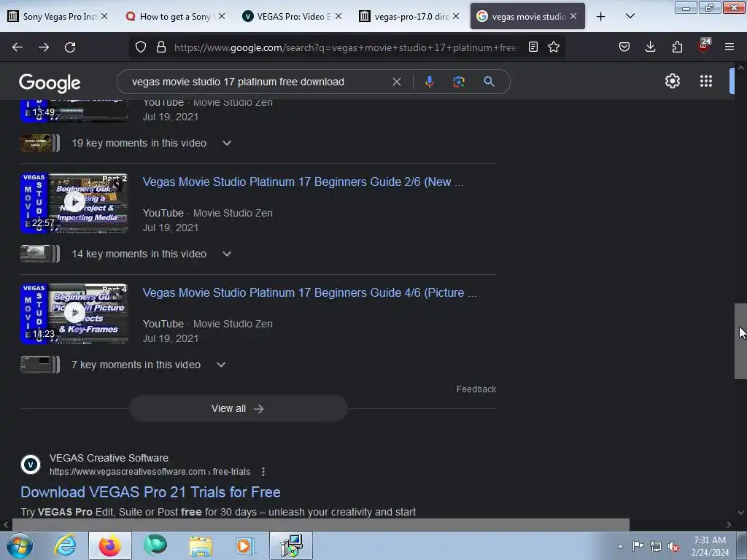Click inside the Google search input field
The width and height of the screenshot is (747, 560).
(258, 82)
